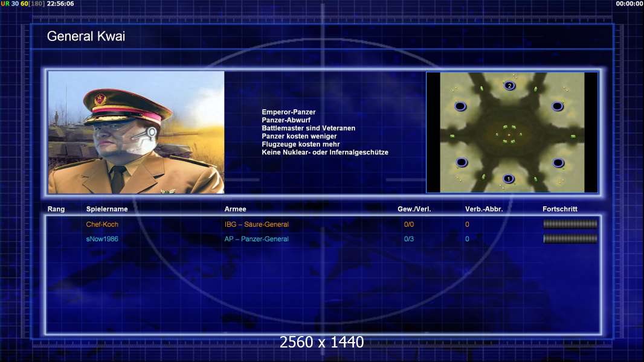Click sNow1986's disconnect count '0'
Viewport: 644px width, 362px height.
(467, 239)
